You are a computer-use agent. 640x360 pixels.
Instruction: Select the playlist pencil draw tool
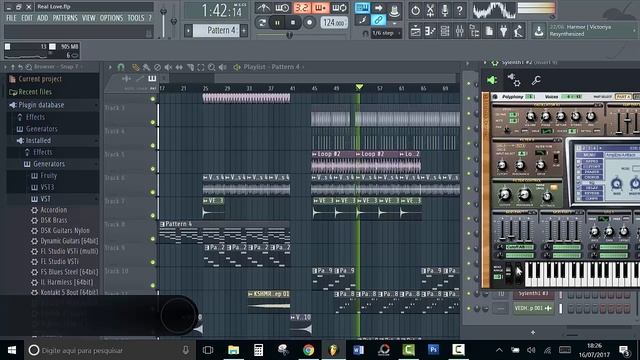click(x=136, y=67)
